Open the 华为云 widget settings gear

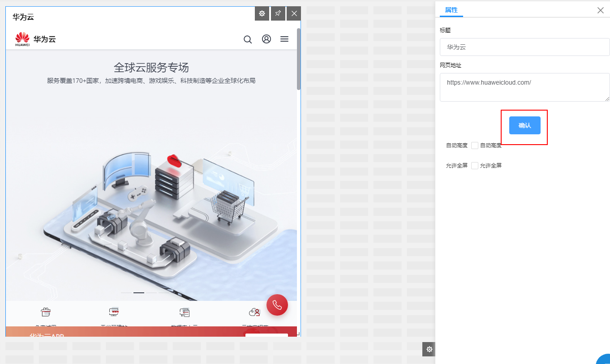point(262,13)
